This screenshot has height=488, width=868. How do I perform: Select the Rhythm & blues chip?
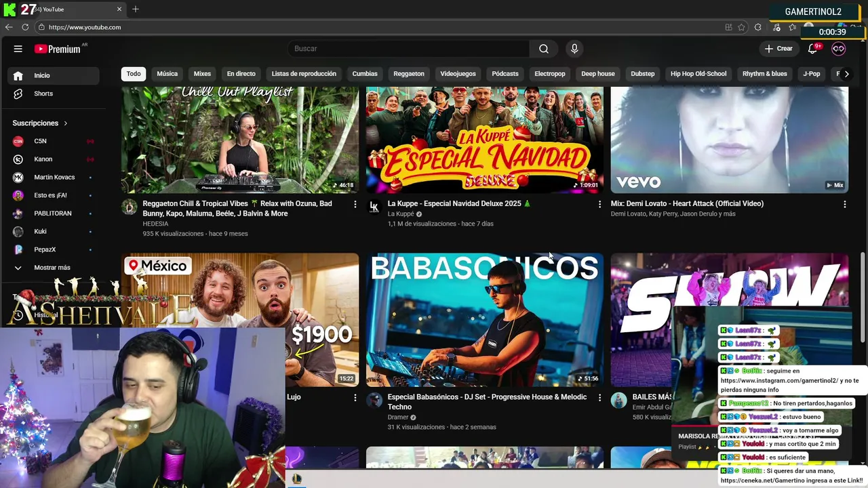[765, 74]
